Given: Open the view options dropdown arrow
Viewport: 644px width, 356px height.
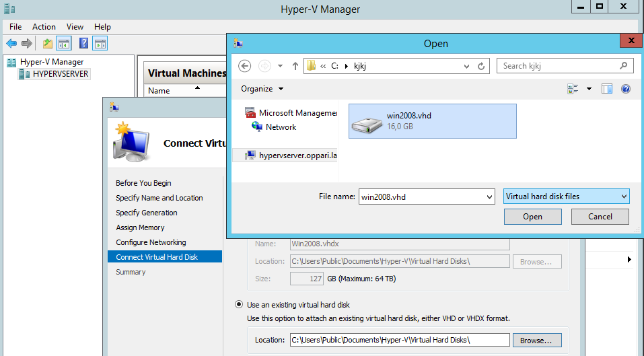Looking at the screenshot, I should pos(589,89).
